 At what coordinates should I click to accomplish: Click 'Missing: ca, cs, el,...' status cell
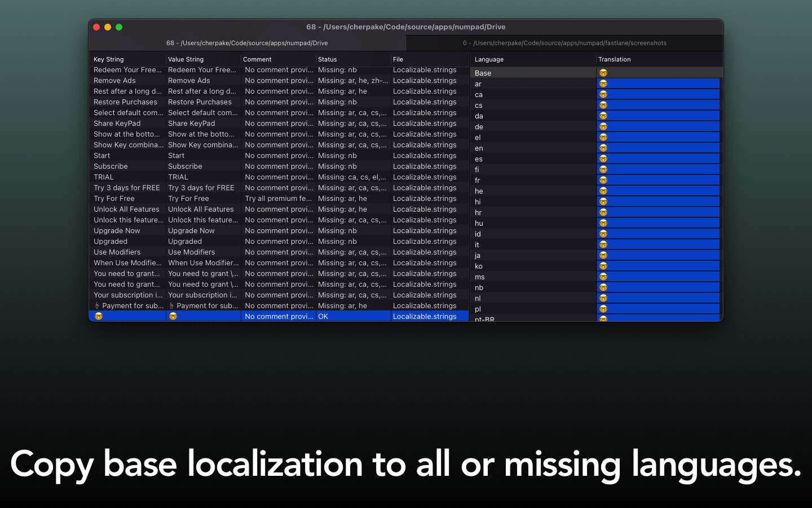click(x=352, y=177)
